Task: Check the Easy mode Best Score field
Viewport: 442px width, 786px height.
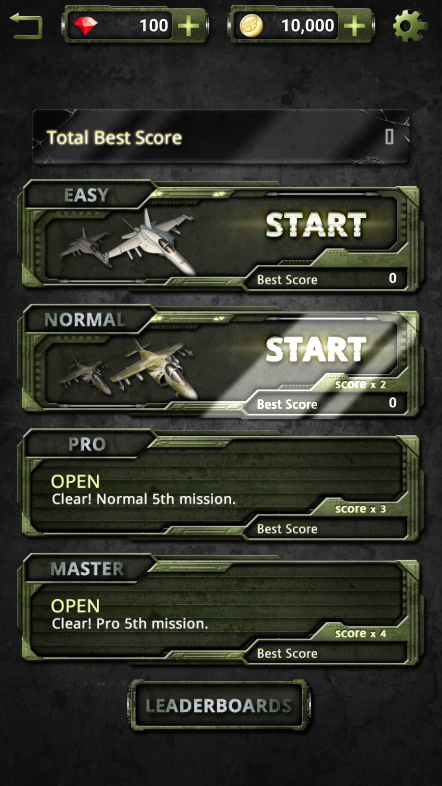Action: [x=326, y=279]
